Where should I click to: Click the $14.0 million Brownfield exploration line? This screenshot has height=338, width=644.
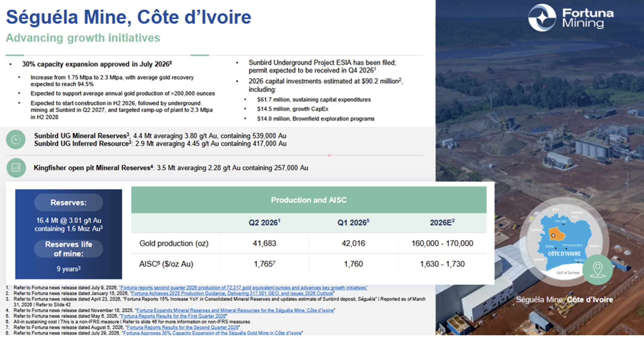click(316, 119)
